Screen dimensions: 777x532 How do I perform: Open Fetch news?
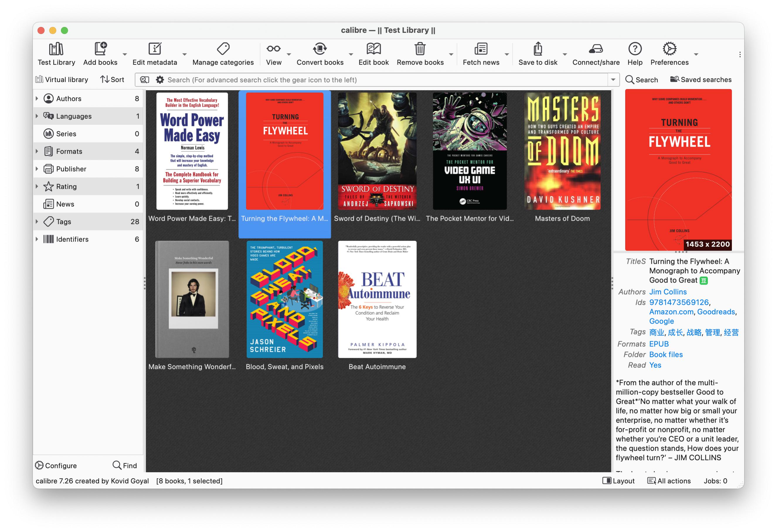coord(480,49)
